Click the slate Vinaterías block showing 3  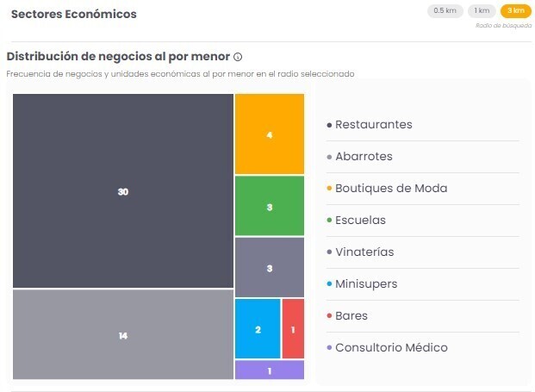tap(270, 268)
